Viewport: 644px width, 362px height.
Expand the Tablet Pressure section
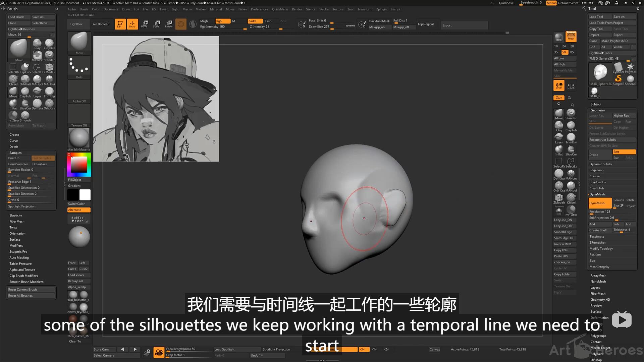click(20, 264)
